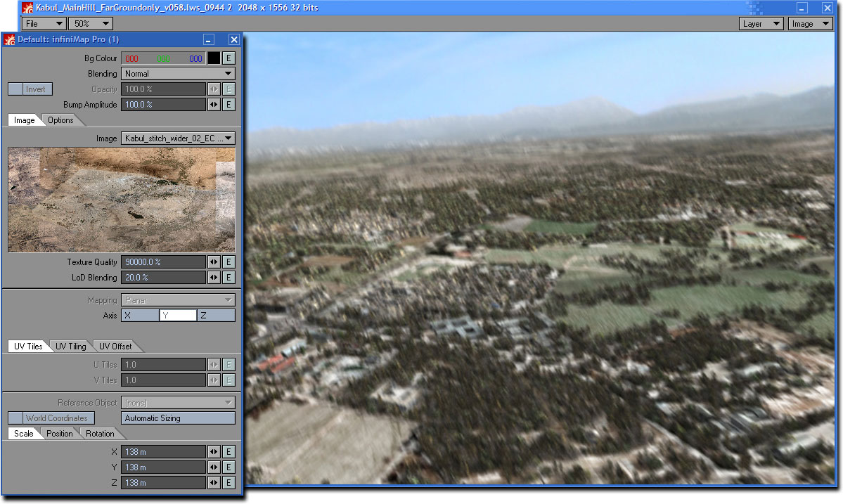Screen dimensions: 843x504
Task: Open the 50% zoom dropdown
Action: (x=90, y=24)
